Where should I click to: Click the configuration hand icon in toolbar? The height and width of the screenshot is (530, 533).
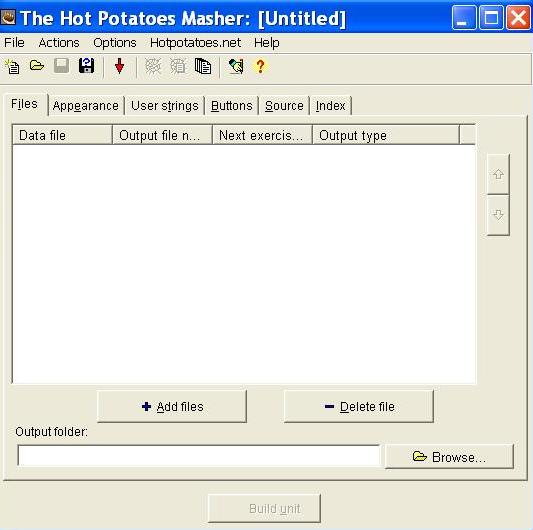click(236, 66)
